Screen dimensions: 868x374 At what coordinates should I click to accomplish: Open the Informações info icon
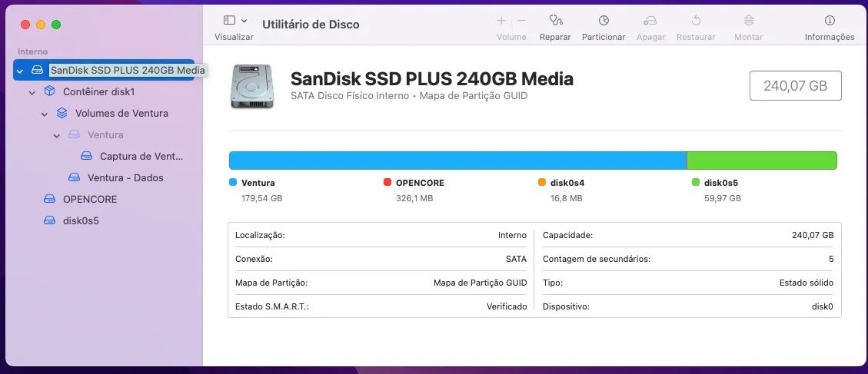pyautogui.click(x=830, y=21)
